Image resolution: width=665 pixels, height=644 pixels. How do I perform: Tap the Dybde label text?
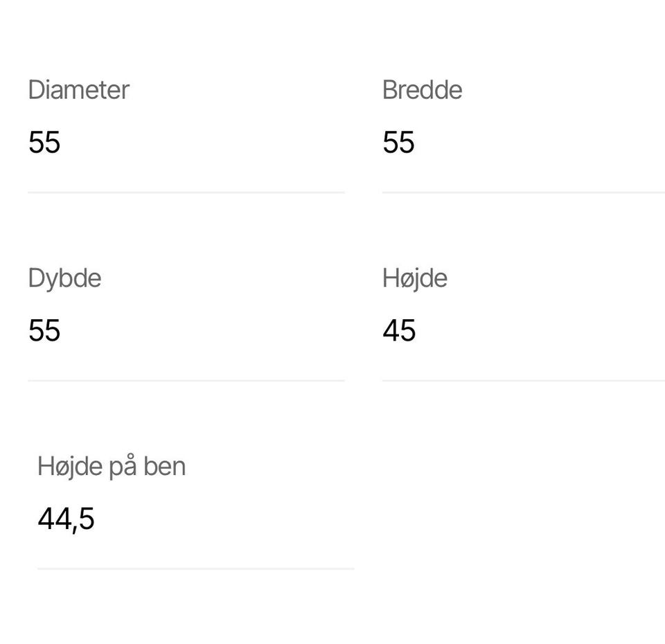(x=64, y=278)
